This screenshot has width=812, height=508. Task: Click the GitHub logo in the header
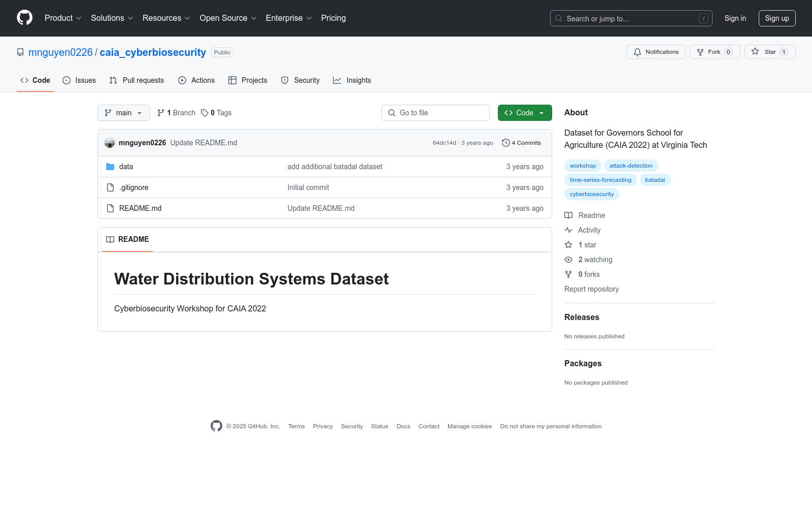pos(24,18)
